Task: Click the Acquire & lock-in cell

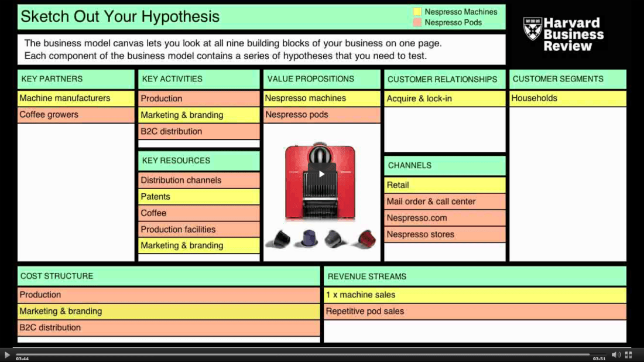Action: [x=444, y=98]
